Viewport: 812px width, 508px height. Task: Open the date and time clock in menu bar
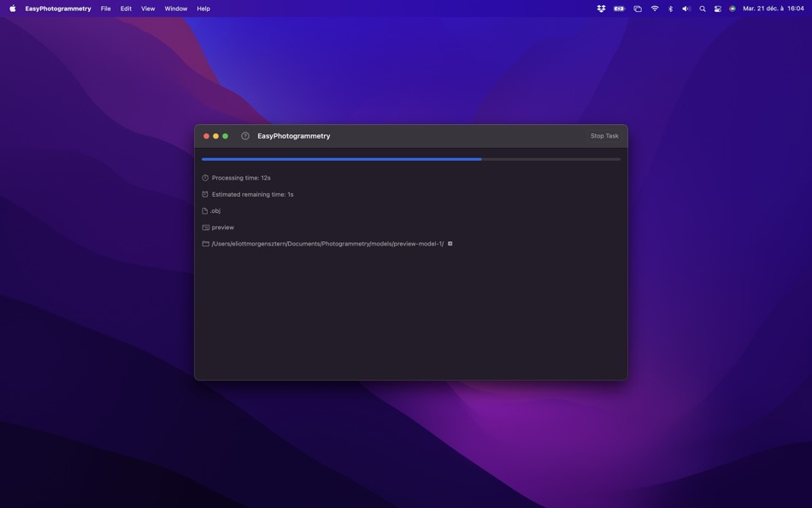click(774, 9)
